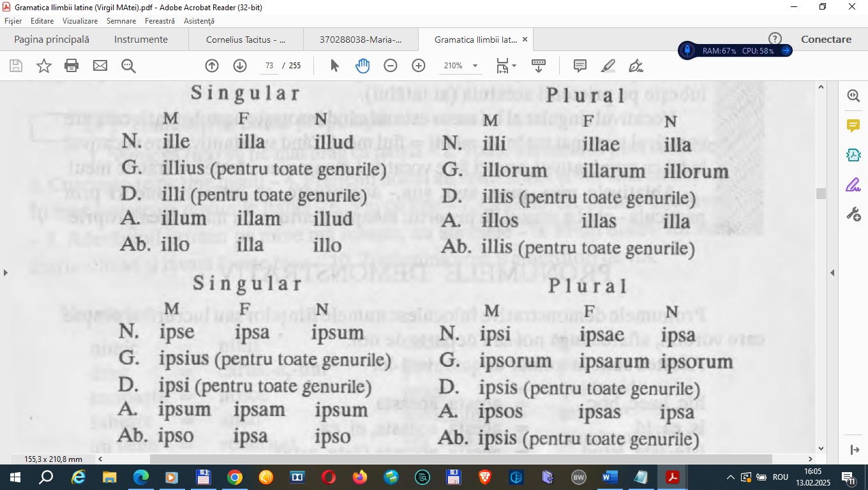Select the Hand pan tool

pos(363,66)
